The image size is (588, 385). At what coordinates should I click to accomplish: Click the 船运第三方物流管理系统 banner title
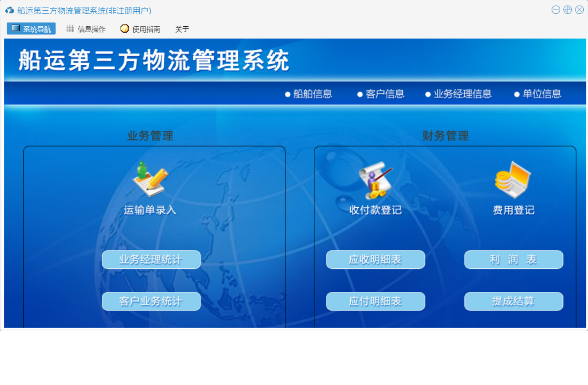point(154,60)
